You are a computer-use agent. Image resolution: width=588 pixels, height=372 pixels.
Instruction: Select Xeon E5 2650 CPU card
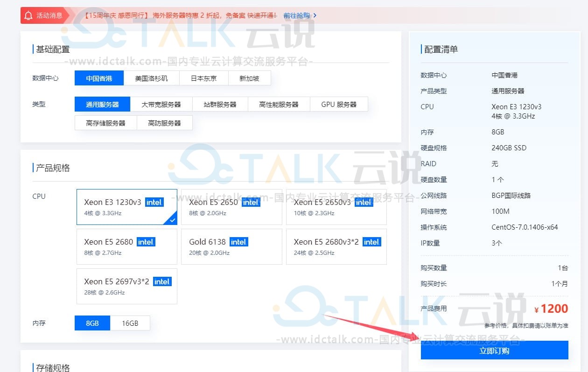(x=231, y=207)
